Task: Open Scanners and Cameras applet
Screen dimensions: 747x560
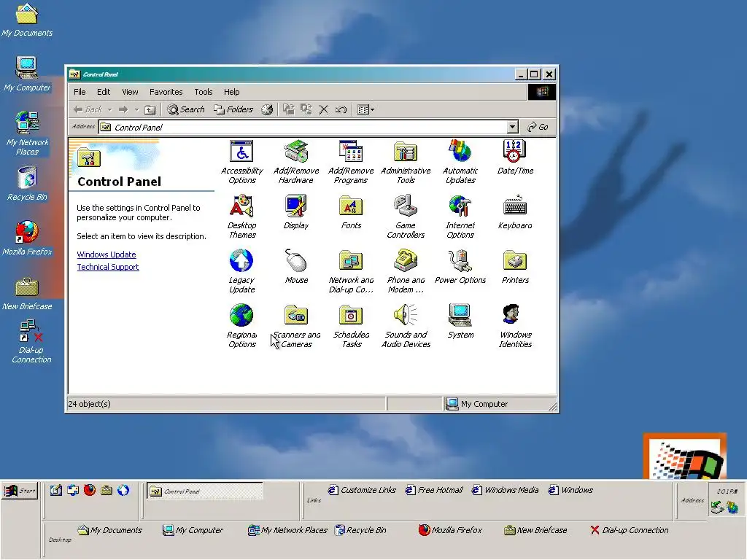Action: [296, 326]
